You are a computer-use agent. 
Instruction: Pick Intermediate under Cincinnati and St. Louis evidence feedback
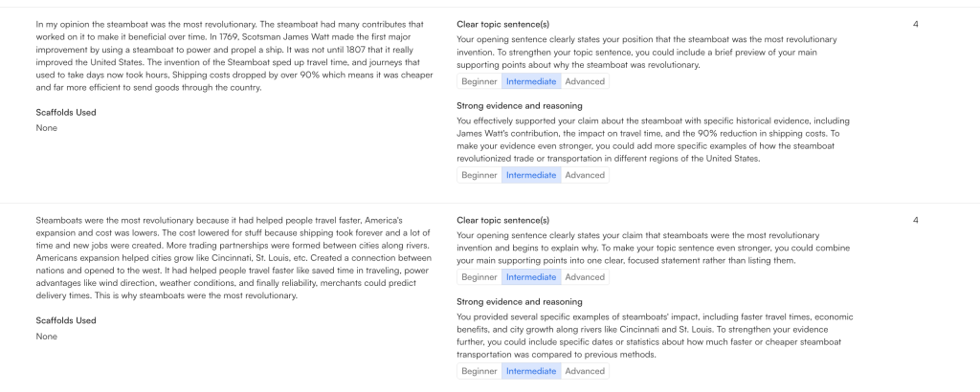coord(530,371)
